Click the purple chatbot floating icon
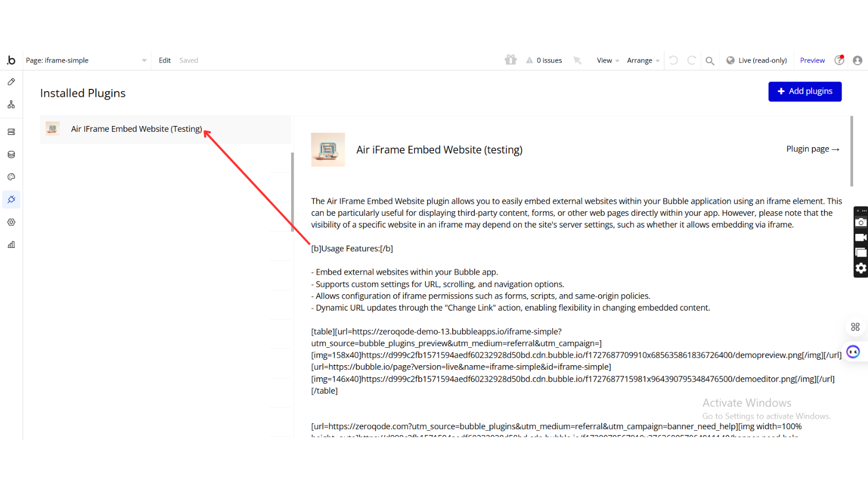This screenshot has height=489, width=868. pyautogui.click(x=853, y=351)
